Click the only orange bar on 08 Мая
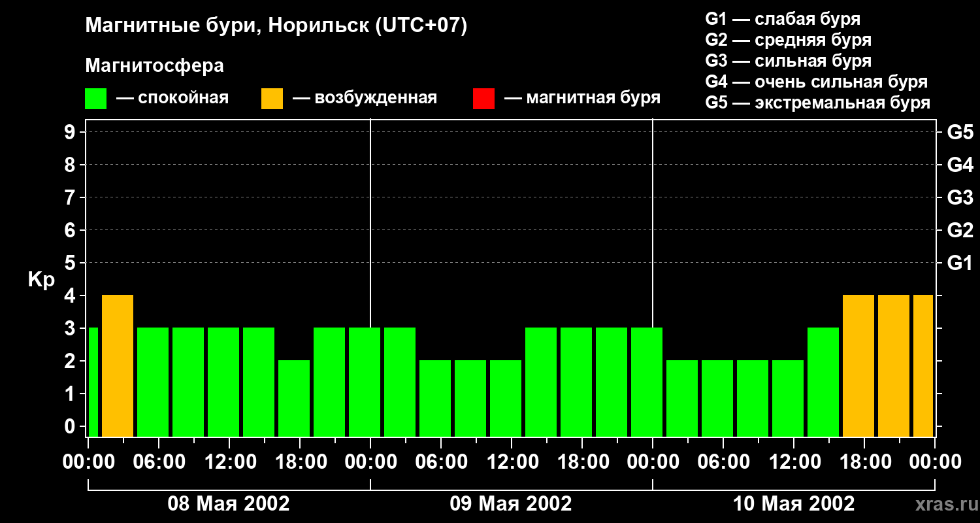Image resolution: width=980 pixels, height=523 pixels. 118,365
